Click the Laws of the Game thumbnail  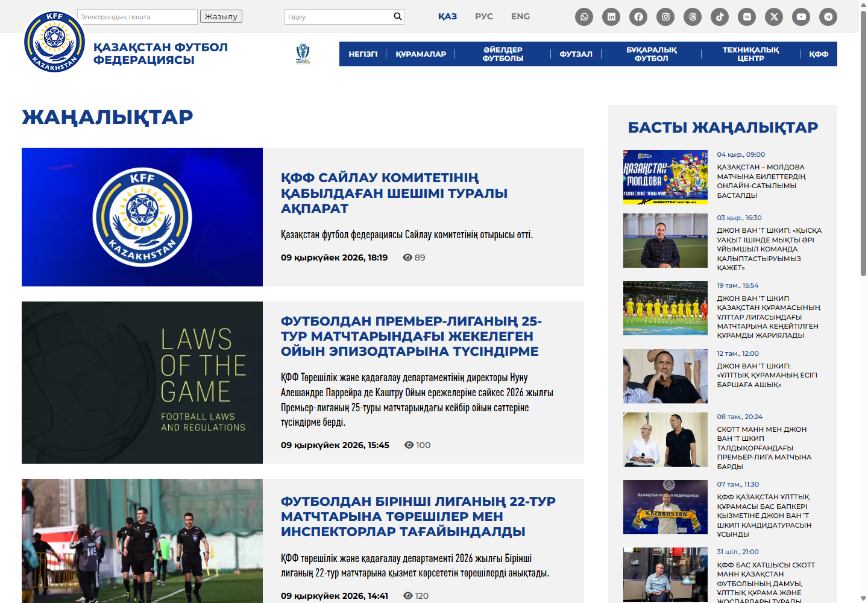tap(142, 382)
